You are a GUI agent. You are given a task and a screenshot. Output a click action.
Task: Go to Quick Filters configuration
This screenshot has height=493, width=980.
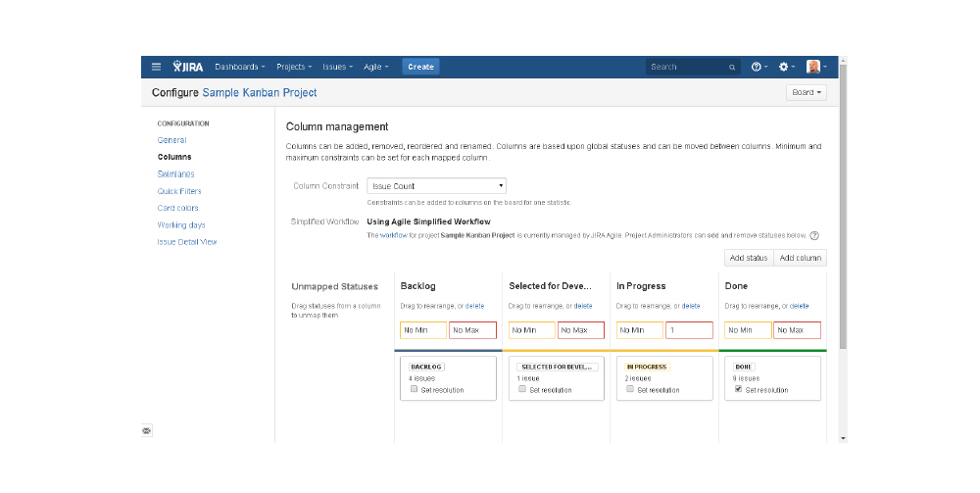click(179, 191)
